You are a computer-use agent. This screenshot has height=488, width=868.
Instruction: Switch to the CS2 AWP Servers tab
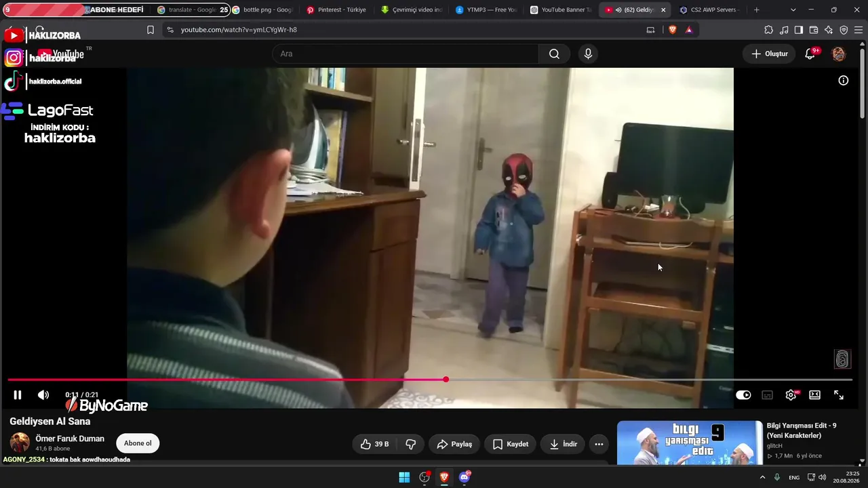pyautogui.click(x=711, y=10)
